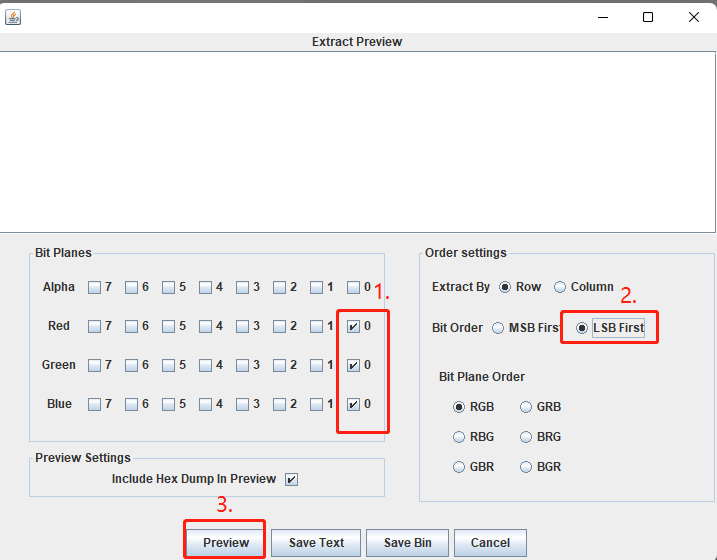Select Green bit plane 2
Image resolution: width=717 pixels, height=560 pixels.
pos(279,365)
